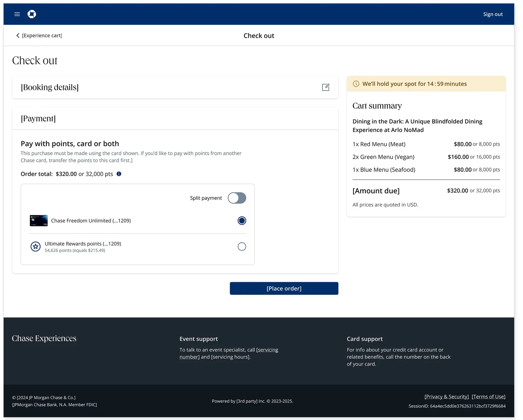Select Ultimate Rewards points radio button
This screenshot has height=420, width=523.
click(242, 247)
